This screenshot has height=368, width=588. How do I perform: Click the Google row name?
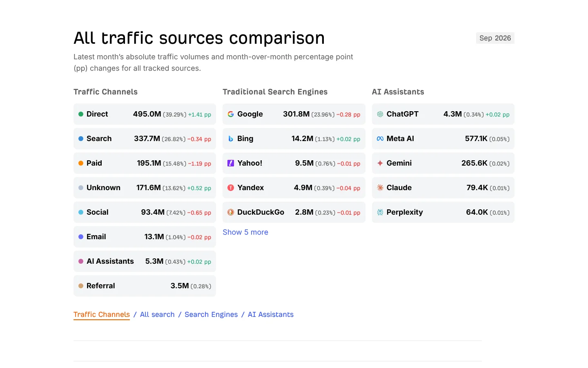coord(250,114)
